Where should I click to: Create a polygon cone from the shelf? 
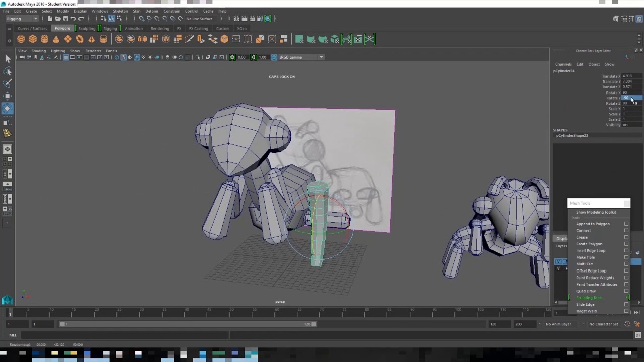point(56,39)
